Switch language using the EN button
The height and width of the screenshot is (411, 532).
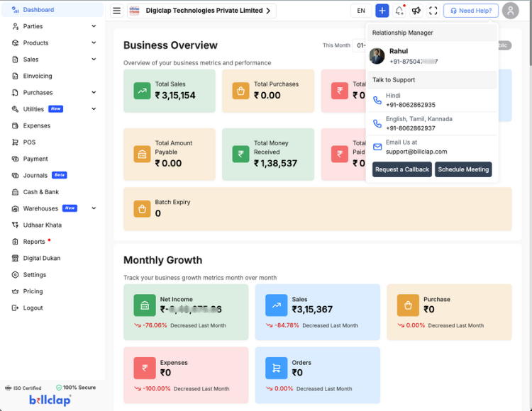click(x=361, y=11)
